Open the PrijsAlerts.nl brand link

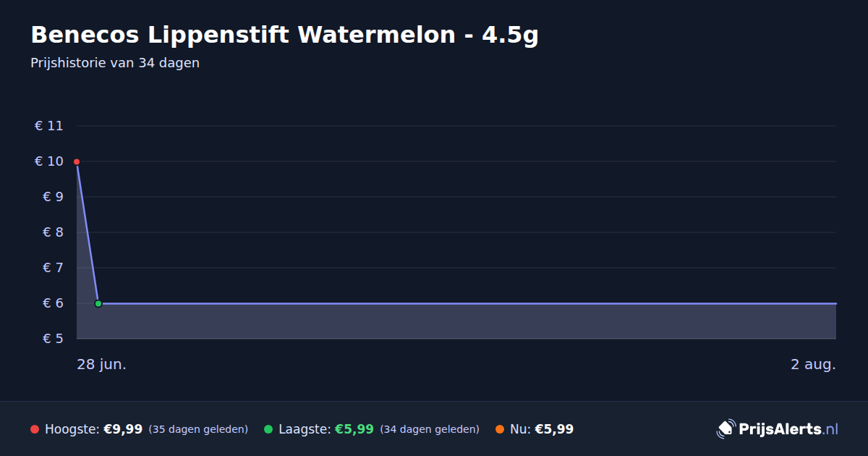(x=777, y=428)
